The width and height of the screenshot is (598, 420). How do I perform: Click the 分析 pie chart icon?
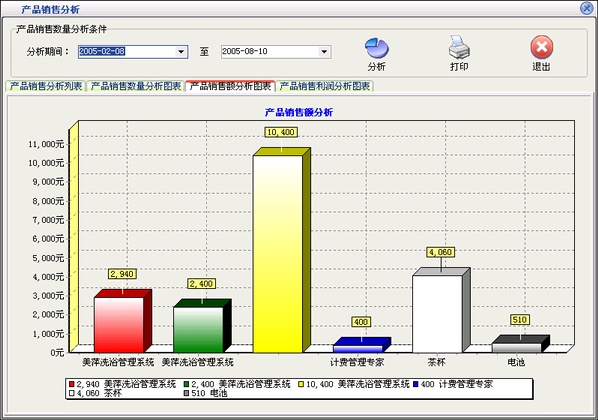[377, 47]
